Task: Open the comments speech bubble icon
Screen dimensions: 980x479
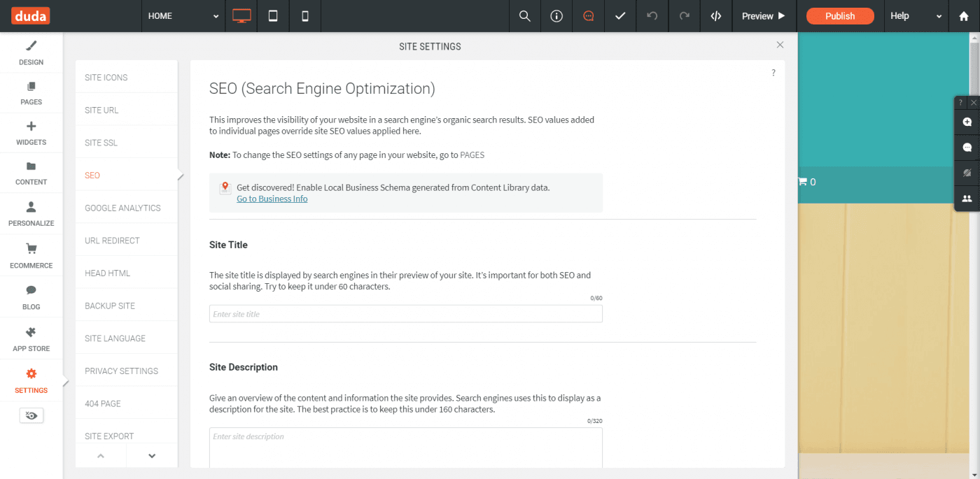Action: 589,16
